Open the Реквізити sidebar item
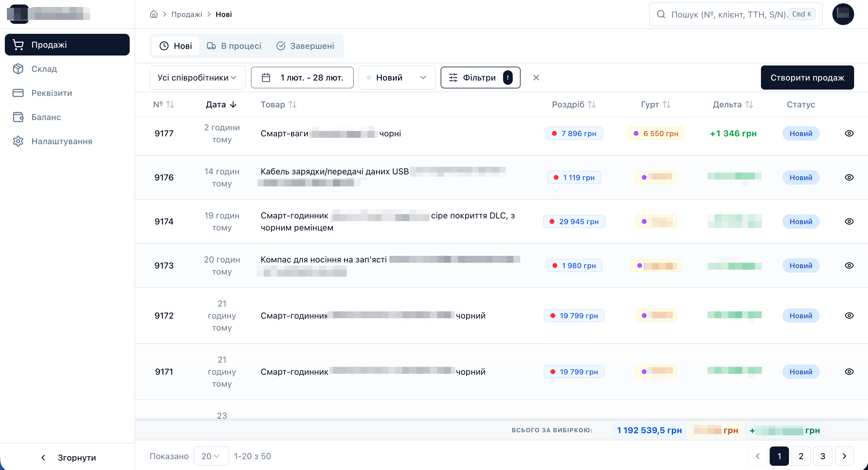Image resolution: width=868 pixels, height=470 pixels. click(51, 93)
